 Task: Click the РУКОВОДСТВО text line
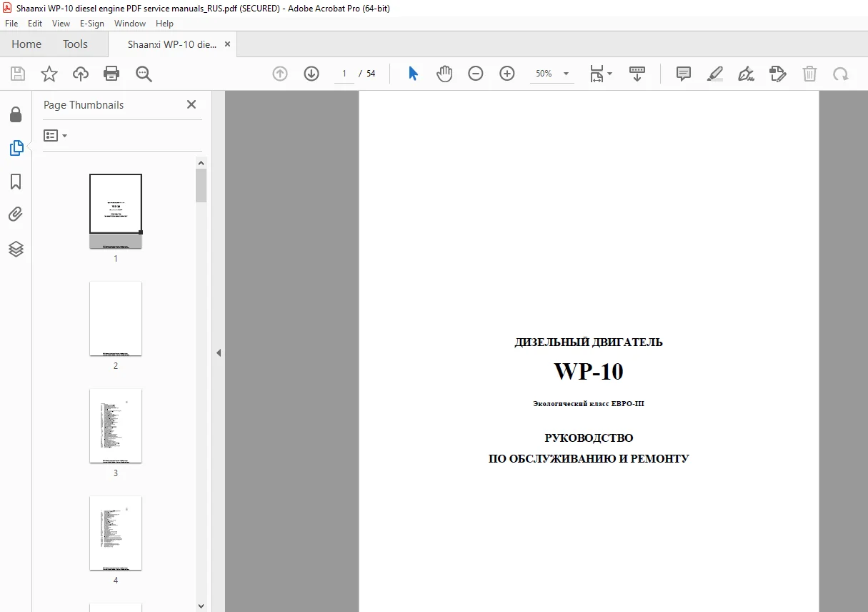pos(589,438)
